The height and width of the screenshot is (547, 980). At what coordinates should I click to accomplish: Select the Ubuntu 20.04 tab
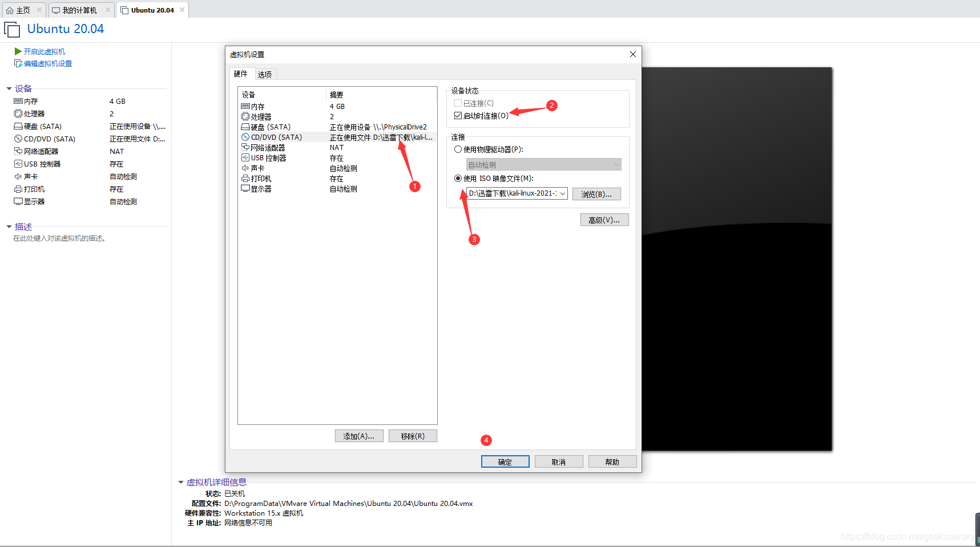(152, 10)
